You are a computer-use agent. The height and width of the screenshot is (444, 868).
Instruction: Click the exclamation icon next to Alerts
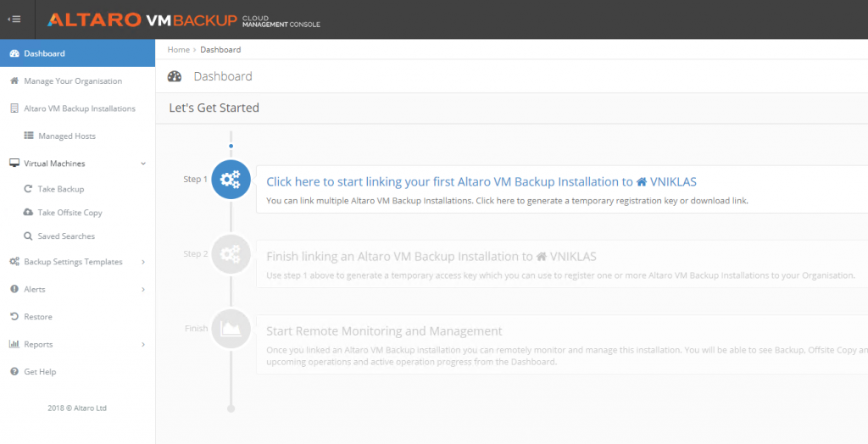(x=14, y=289)
